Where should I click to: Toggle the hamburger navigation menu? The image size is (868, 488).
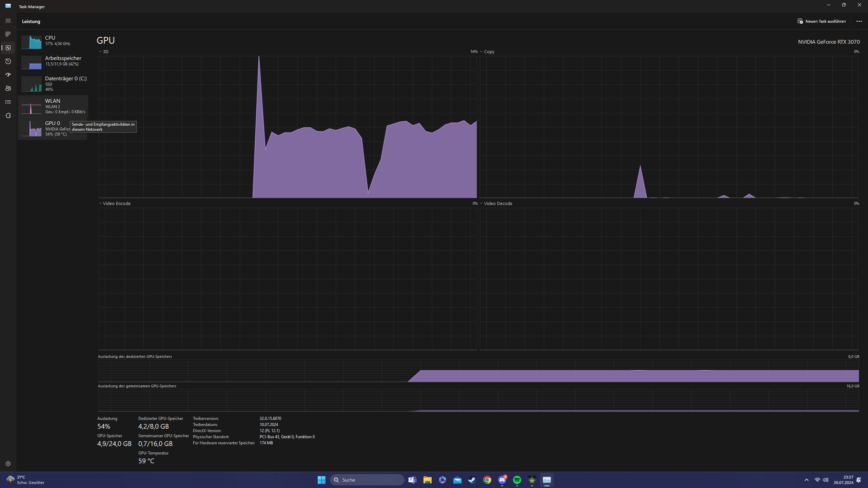(8, 21)
